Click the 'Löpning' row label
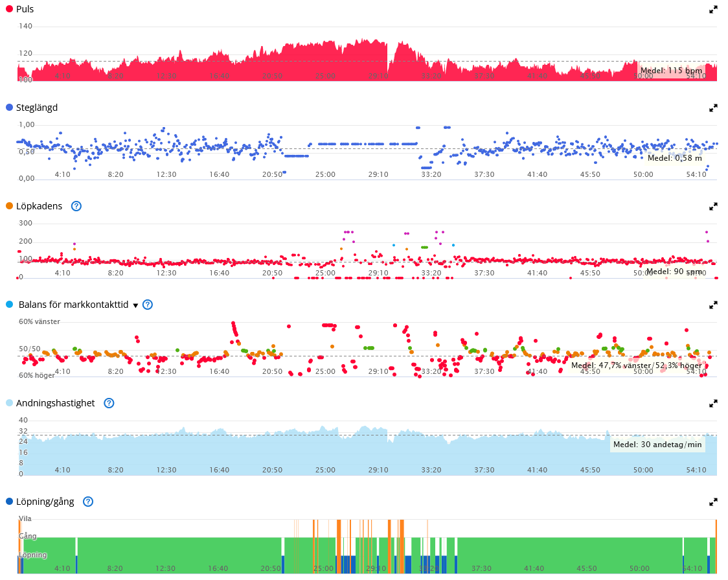The width and height of the screenshot is (728, 580). click(x=32, y=555)
